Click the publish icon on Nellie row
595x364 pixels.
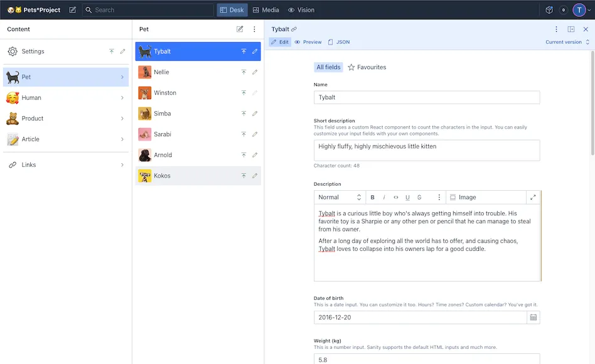[244, 72]
